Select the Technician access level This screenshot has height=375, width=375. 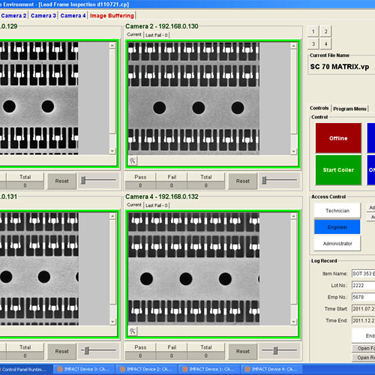pos(337,211)
